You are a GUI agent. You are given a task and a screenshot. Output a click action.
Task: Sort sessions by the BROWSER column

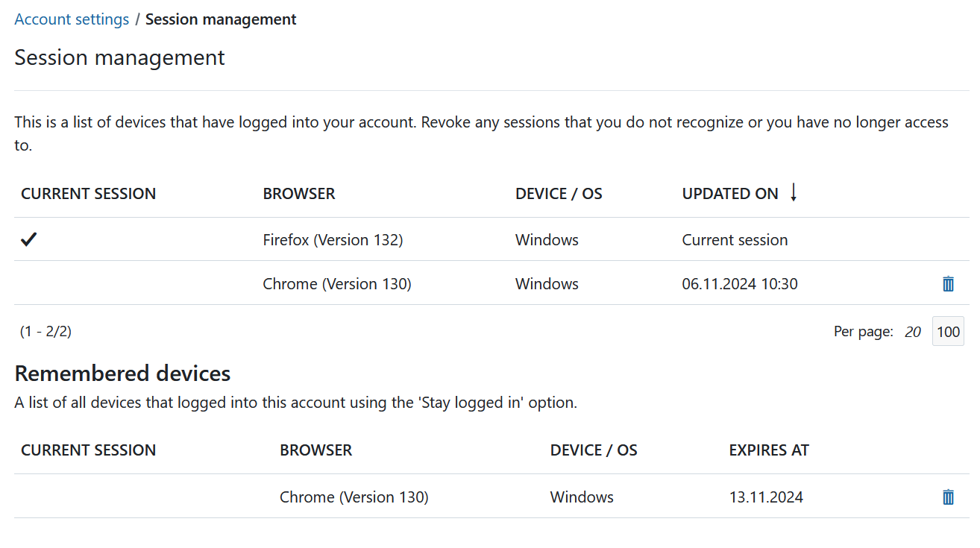click(x=298, y=193)
